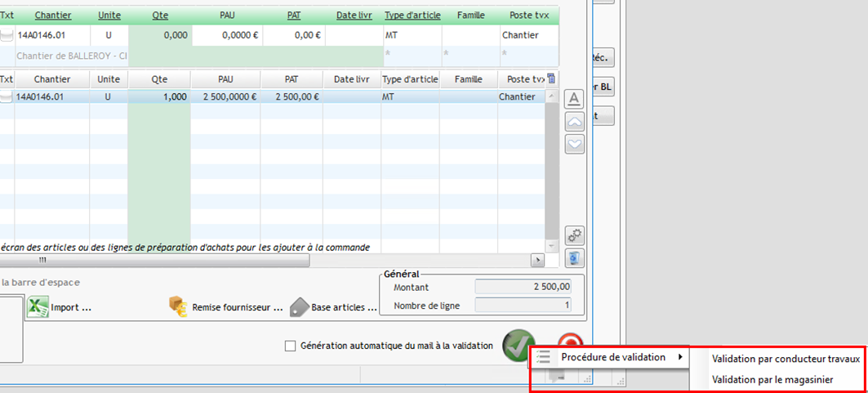
Task: Move line down with the down-chevron icon
Action: [575, 144]
